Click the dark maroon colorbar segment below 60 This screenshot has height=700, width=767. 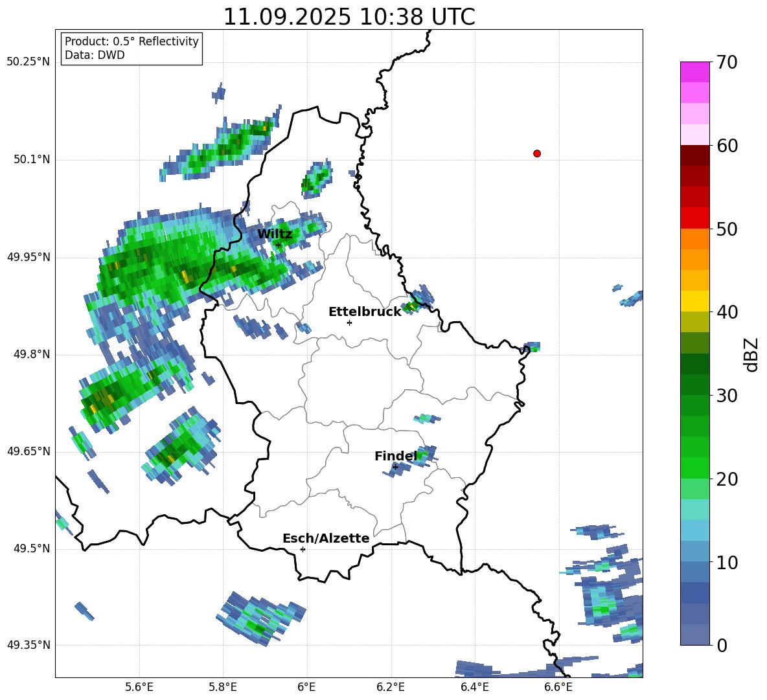pyautogui.click(x=694, y=155)
